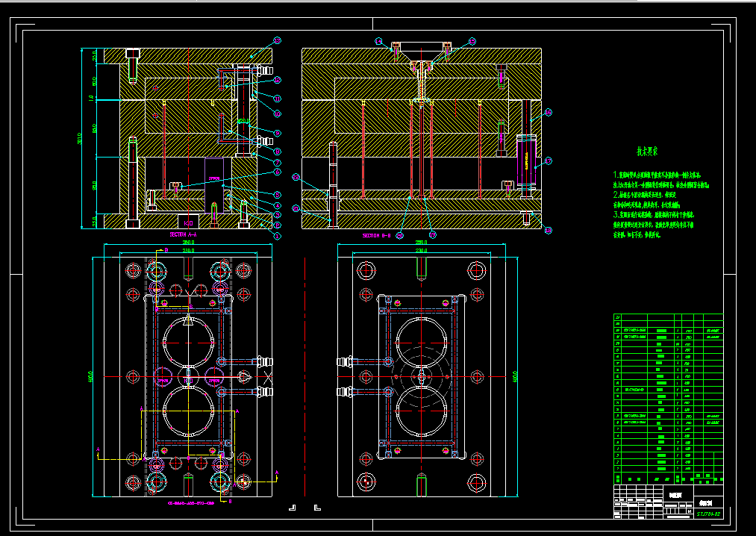Select part balloon 22 callout
The width and height of the screenshot is (756, 536).
coord(296,177)
